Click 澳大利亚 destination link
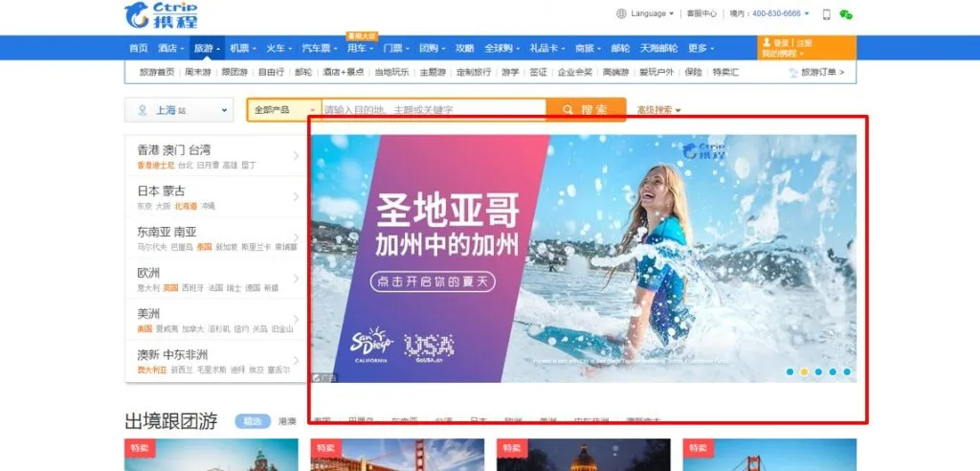This screenshot has width=980, height=471. 152,370
